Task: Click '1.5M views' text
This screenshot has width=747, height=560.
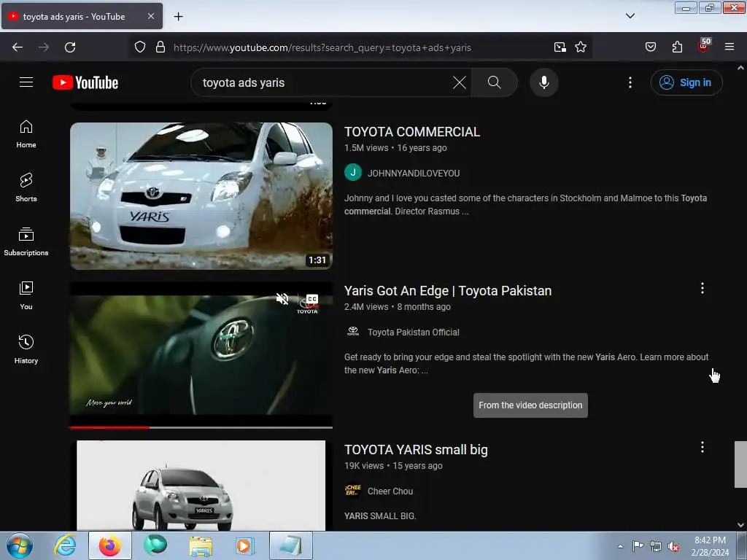Action: click(x=366, y=148)
